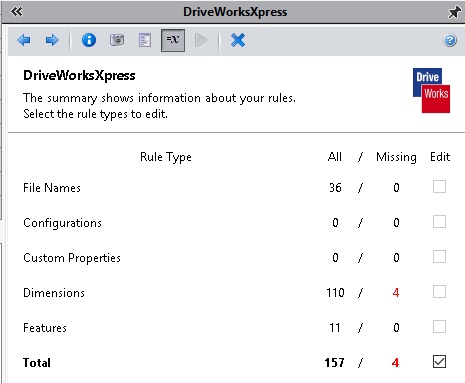Click the DriveWorks logo

431,90
